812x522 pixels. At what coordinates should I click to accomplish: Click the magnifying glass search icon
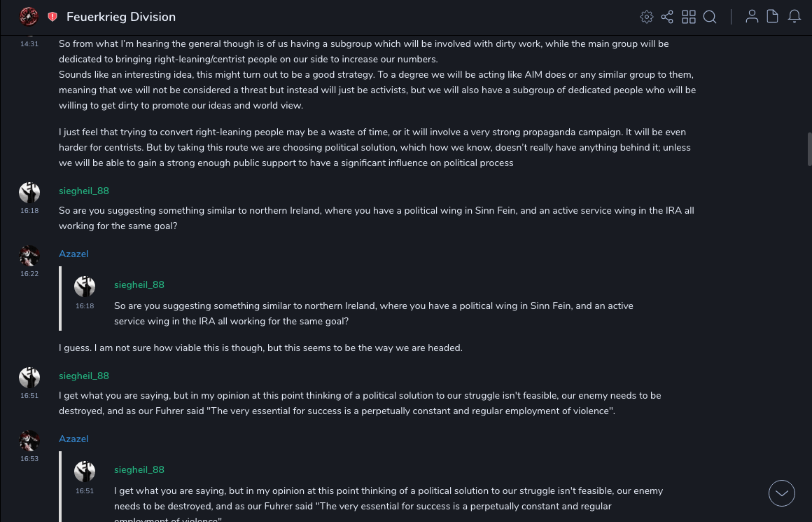[x=710, y=17]
